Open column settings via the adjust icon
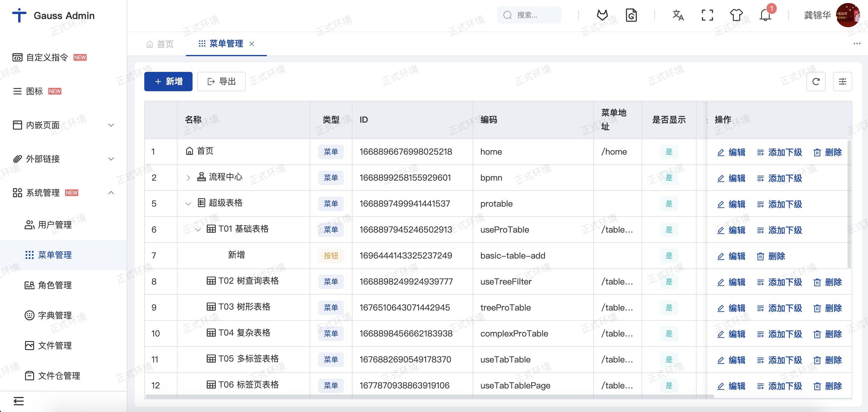868x412 pixels. tap(843, 81)
